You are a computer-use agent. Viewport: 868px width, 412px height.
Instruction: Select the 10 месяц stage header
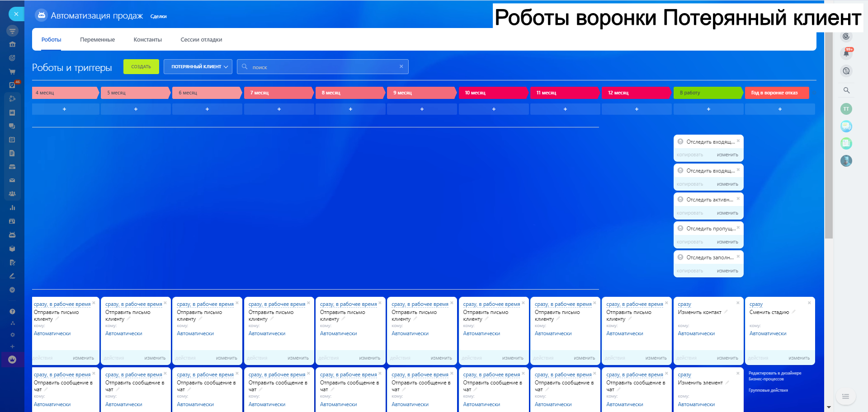tap(493, 93)
